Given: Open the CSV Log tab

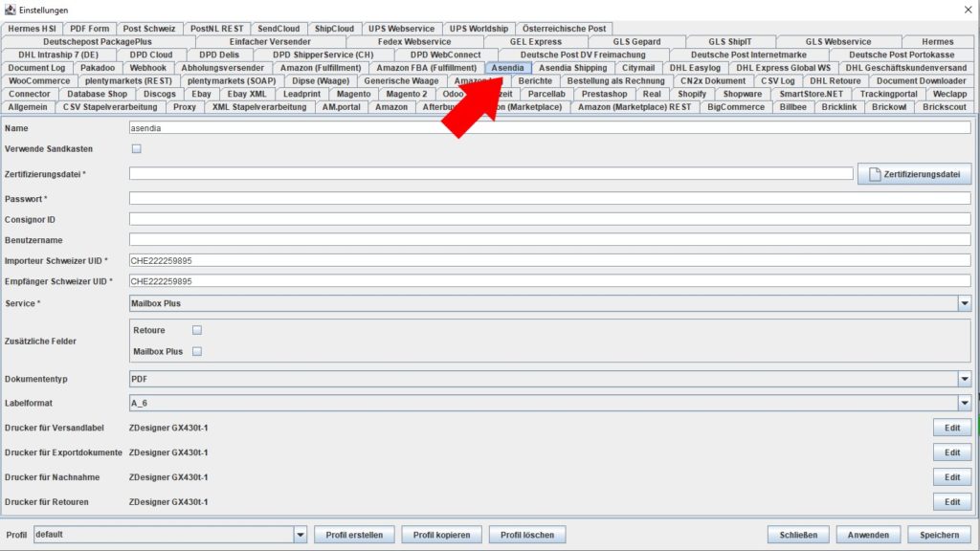Looking at the screenshot, I should 777,80.
